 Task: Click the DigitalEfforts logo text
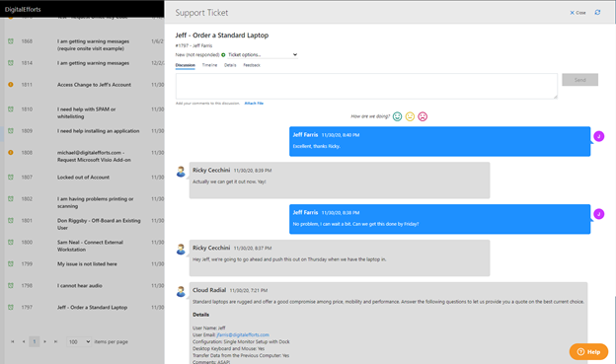point(23,10)
